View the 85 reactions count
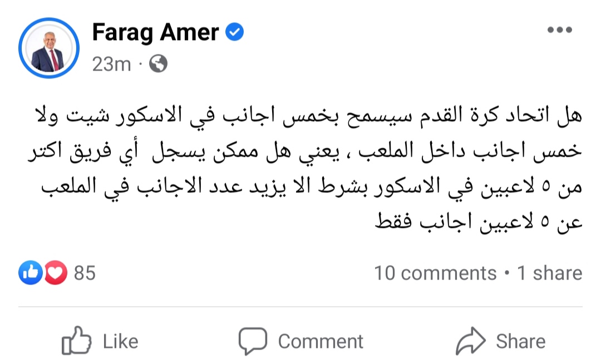The height and width of the screenshot is (364, 601). point(85,273)
